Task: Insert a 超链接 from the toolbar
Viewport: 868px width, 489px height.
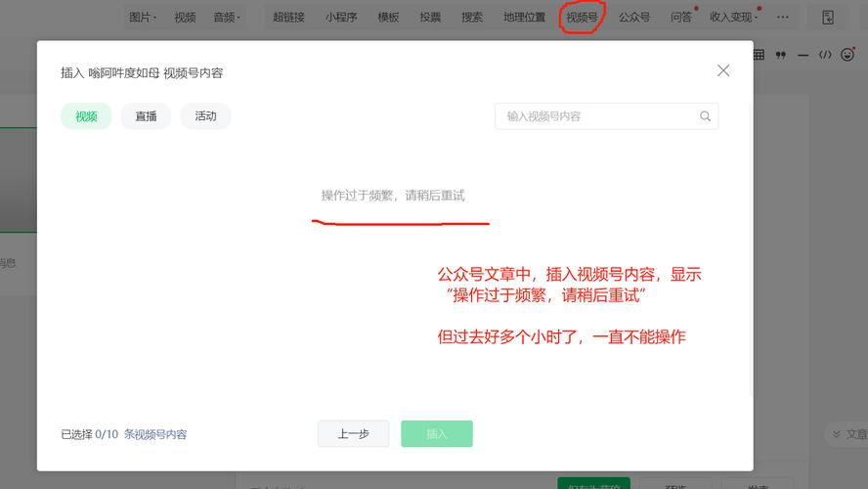Action: tap(288, 18)
